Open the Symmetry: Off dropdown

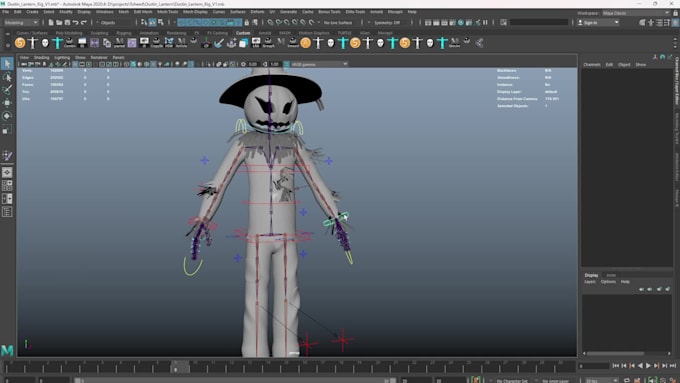coord(389,23)
